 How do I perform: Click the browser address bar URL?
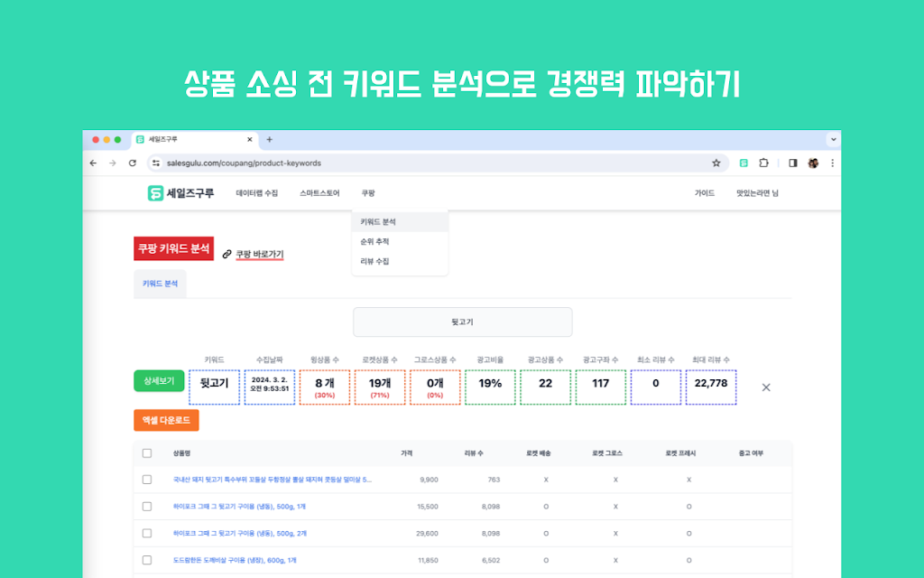click(244, 163)
